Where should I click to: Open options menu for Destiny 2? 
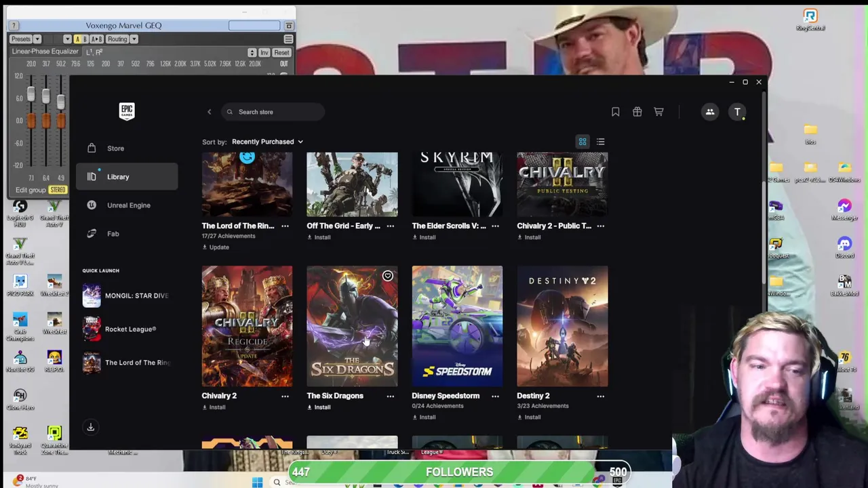(x=600, y=396)
